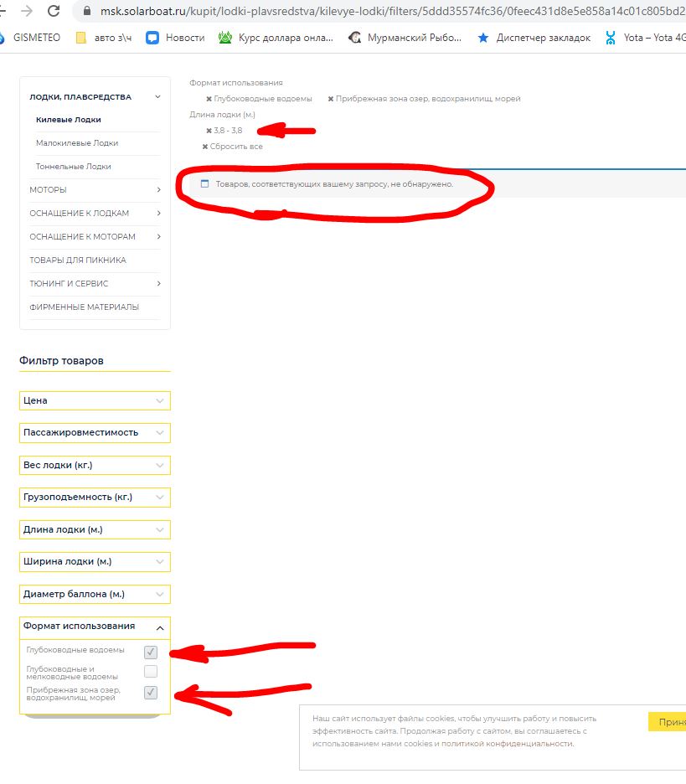Click the browser reload icon

tap(54, 11)
